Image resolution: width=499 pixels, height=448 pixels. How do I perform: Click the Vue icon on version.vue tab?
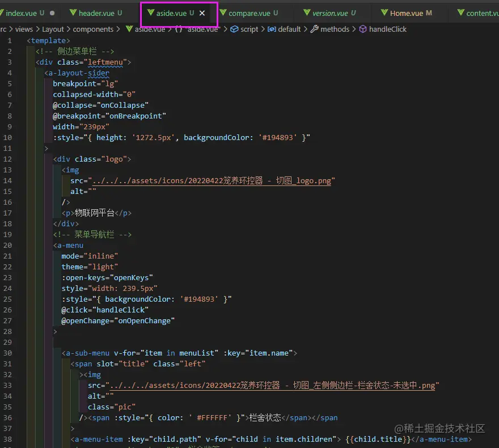tap(307, 12)
